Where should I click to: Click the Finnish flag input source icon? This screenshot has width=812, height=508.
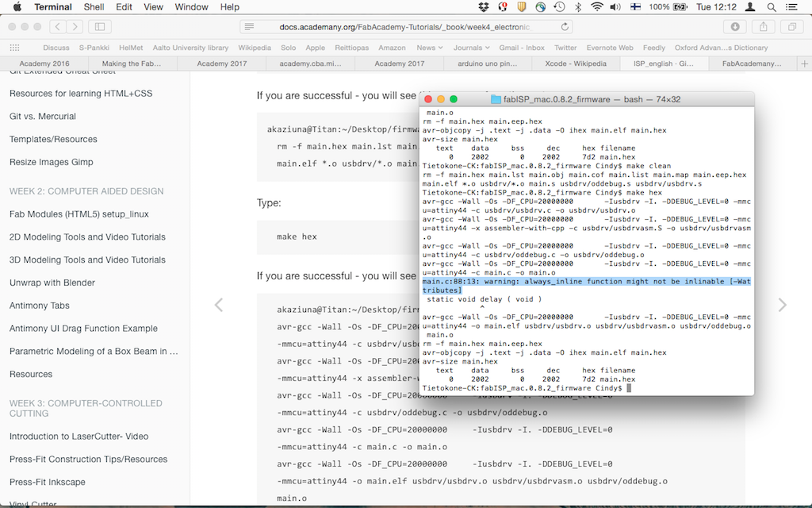[635, 6]
